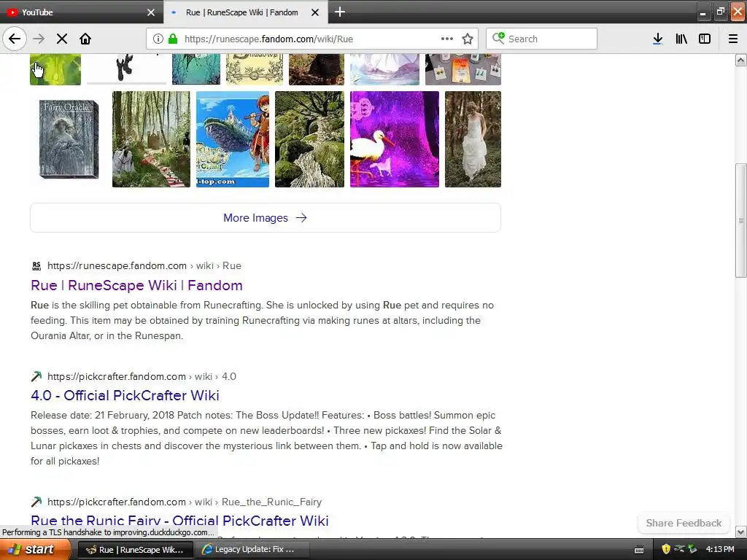Go back to the previous page
Image resolution: width=747 pixels, height=560 pixels.
15,39
